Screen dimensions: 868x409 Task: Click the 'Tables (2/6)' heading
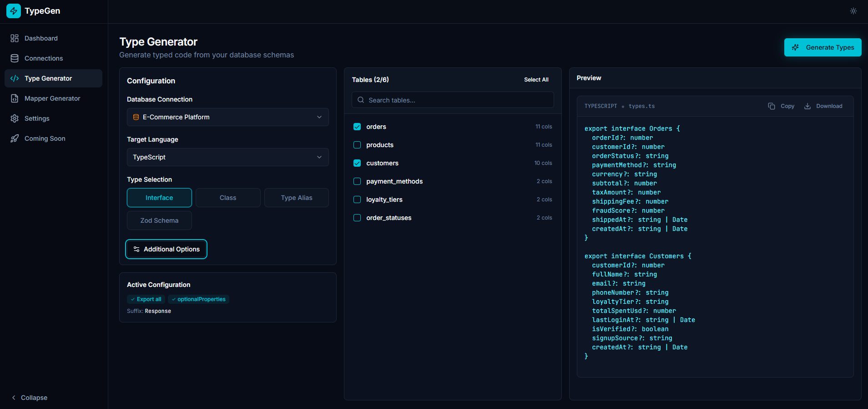[370, 80]
